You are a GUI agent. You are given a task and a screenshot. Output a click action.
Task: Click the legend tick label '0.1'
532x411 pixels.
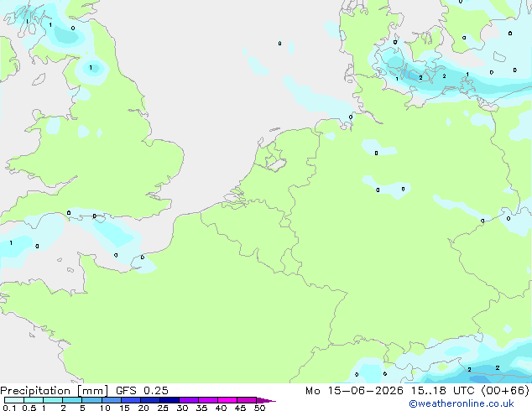[9, 408]
